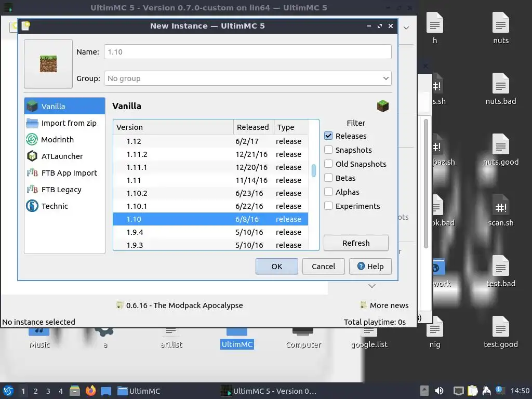532x399 pixels.
Task: Select version 1.11.2 row
Action: point(211,154)
